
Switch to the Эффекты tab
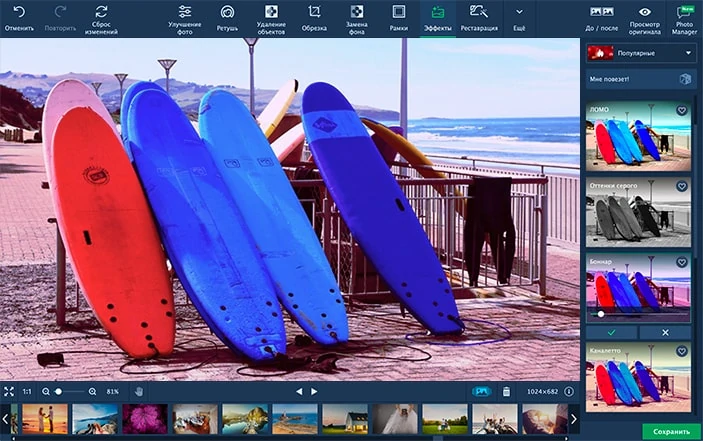[437, 18]
